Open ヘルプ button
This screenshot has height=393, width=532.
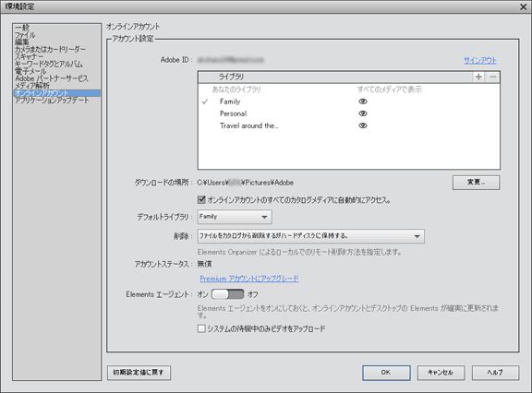(495, 373)
